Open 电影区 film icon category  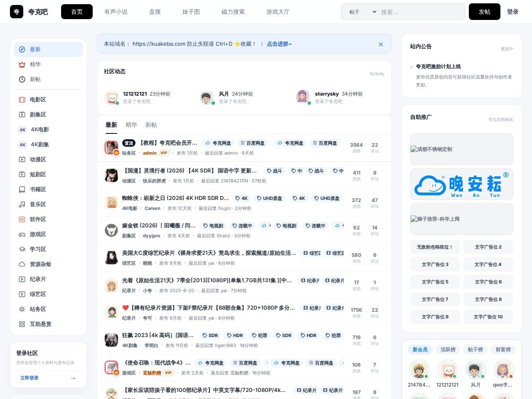click(x=22, y=100)
